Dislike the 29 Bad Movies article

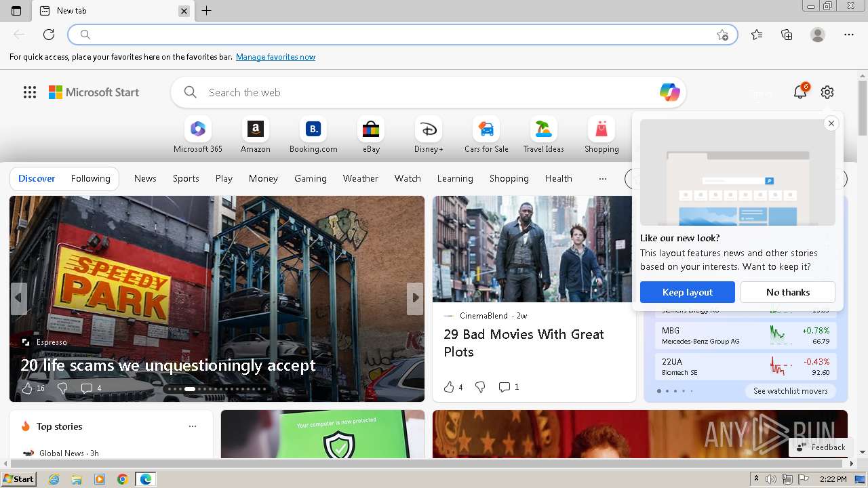pyautogui.click(x=480, y=387)
